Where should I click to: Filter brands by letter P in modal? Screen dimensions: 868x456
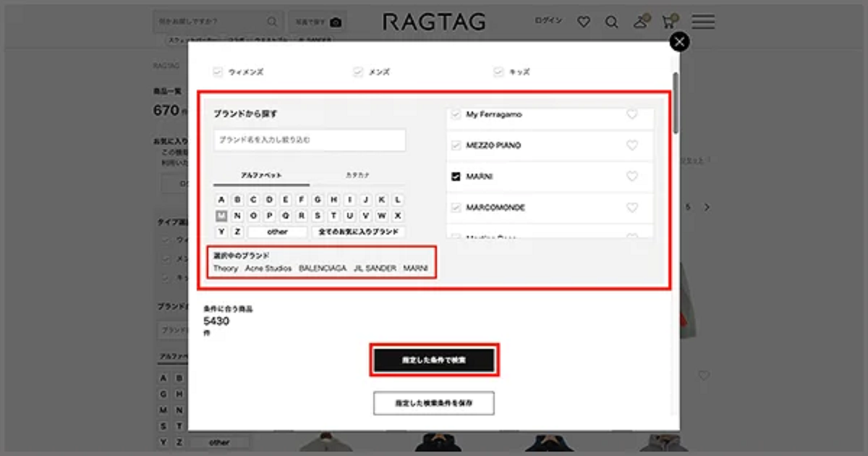tap(269, 216)
